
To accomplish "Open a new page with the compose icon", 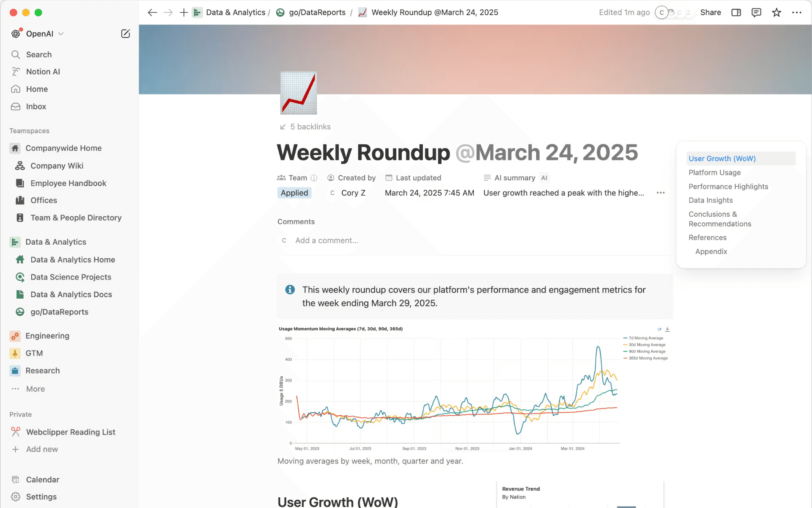I will coord(125,33).
